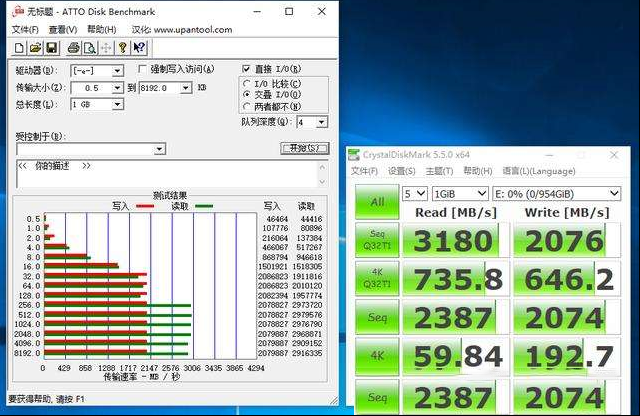Maximize the ATTO Disk Benchmark window
The width and height of the screenshot is (640, 416).
click(289, 11)
